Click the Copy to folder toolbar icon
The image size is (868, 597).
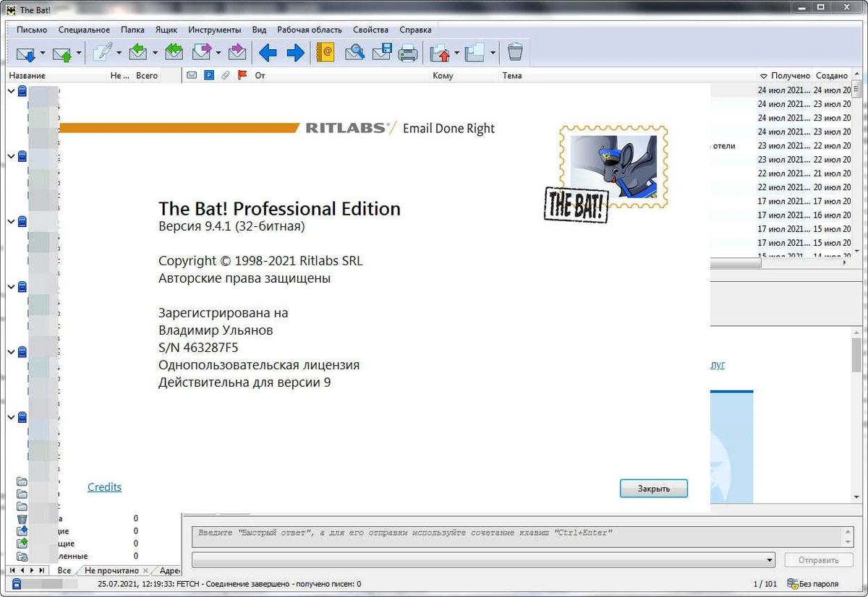[x=475, y=53]
